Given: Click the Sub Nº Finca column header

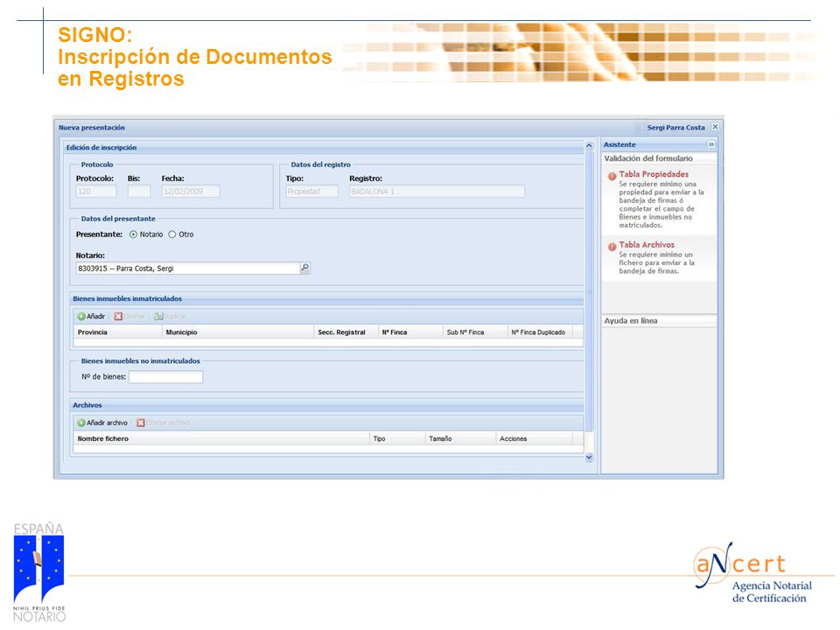Looking at the screenshot, I should pyautogui.click(x=475, y=332).
